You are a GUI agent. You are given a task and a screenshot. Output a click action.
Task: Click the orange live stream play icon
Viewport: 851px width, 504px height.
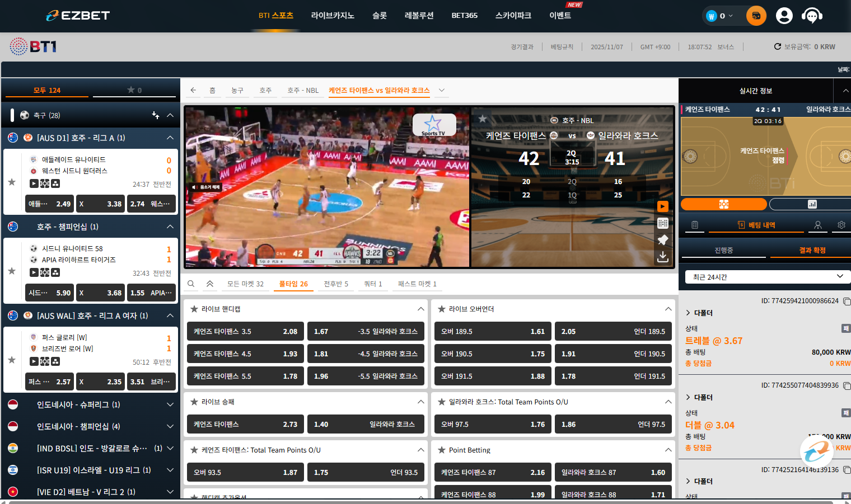pyautogui.click(x=662, y=206)
